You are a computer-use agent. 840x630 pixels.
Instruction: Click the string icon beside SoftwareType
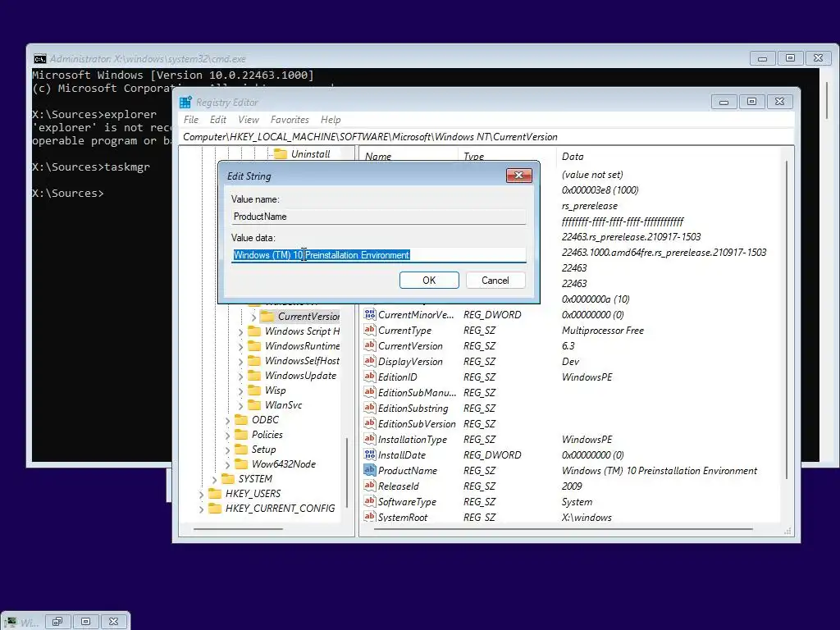pyautogui.click(x=370, y=501)
